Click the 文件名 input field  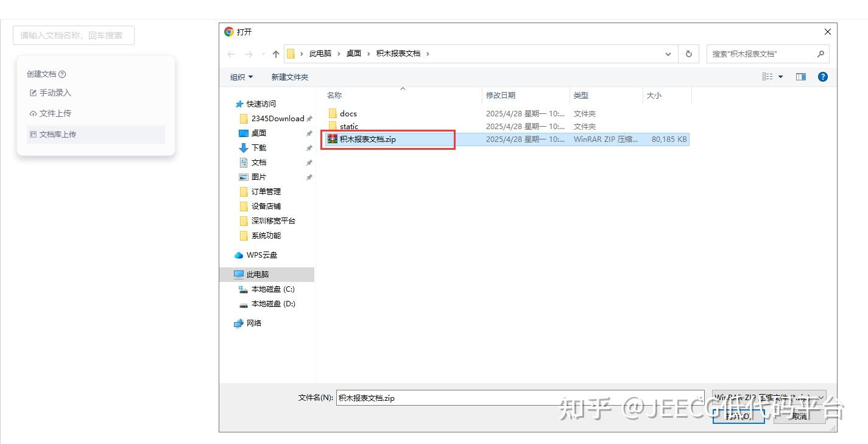(520, 398)
